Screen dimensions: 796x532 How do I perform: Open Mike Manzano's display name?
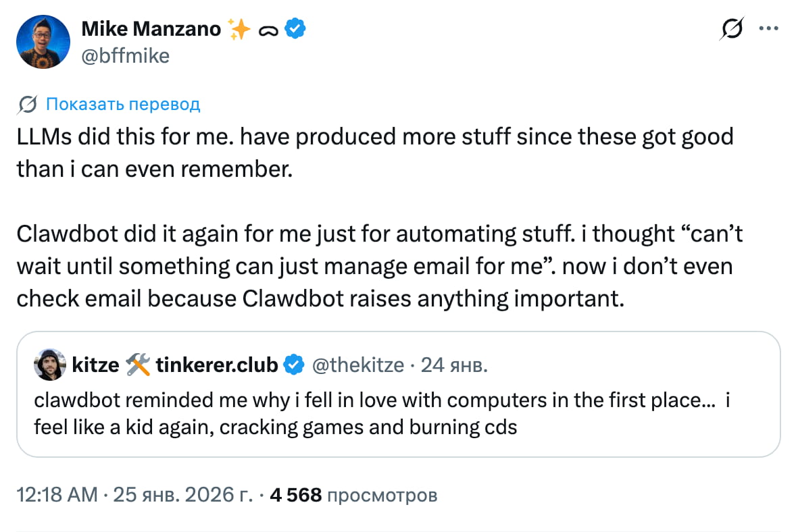150,28
